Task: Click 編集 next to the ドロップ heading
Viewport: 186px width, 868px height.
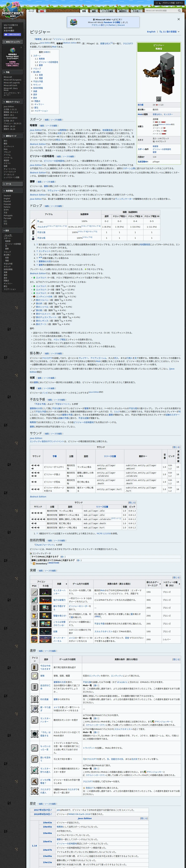Action: click(x=47, y=206)
